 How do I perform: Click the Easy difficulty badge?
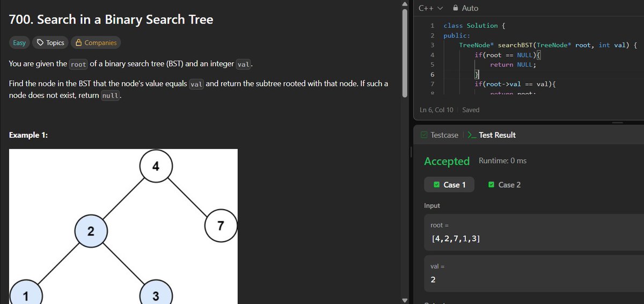coord(19,42)
